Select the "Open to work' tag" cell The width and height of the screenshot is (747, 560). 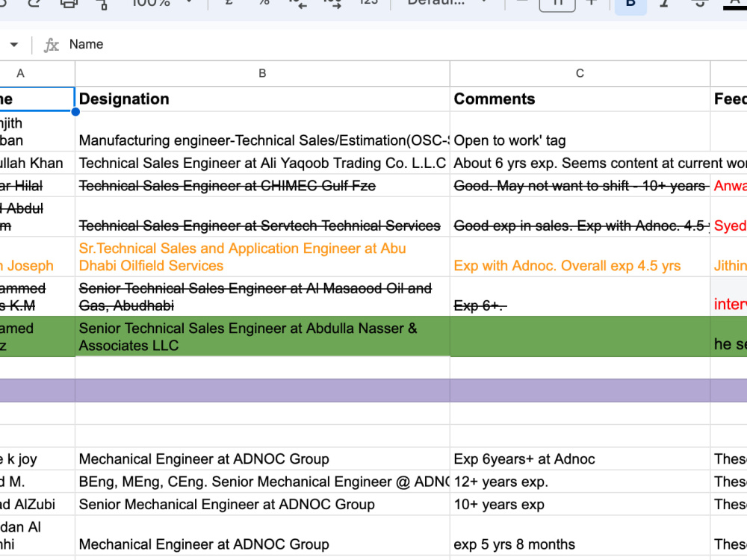580,131
